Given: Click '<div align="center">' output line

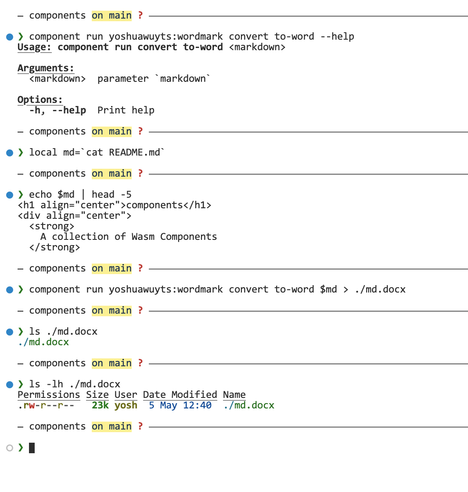Looking at the screenshot, I should 74,216.
